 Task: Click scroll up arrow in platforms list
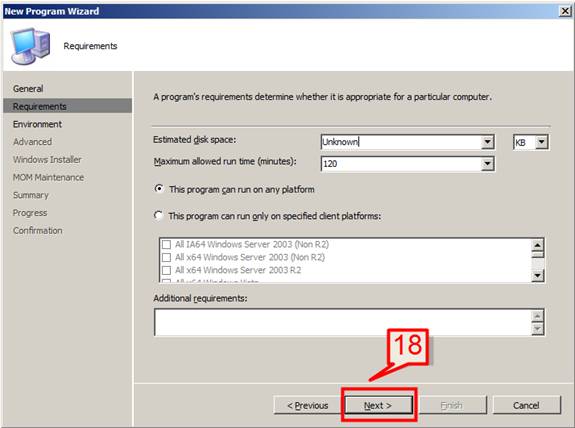pyautogui.click(x=537, y=245)
